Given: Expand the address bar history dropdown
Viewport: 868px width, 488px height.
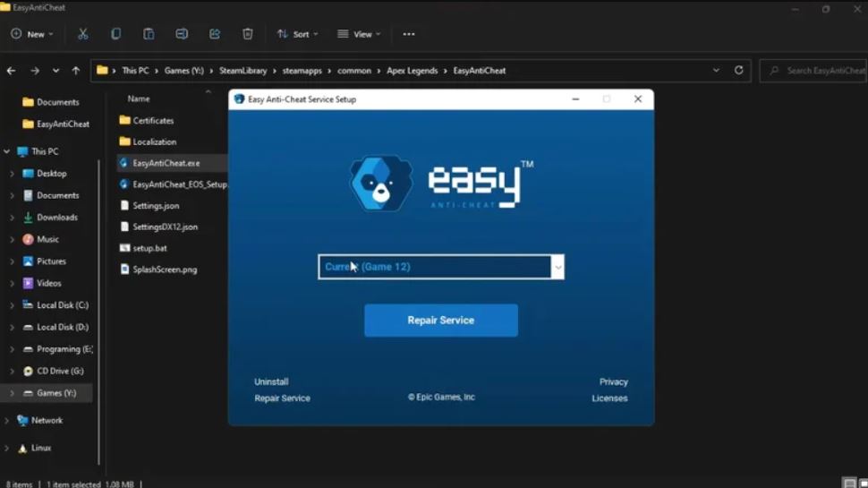Looking at the screenshot, I should 716,71.
